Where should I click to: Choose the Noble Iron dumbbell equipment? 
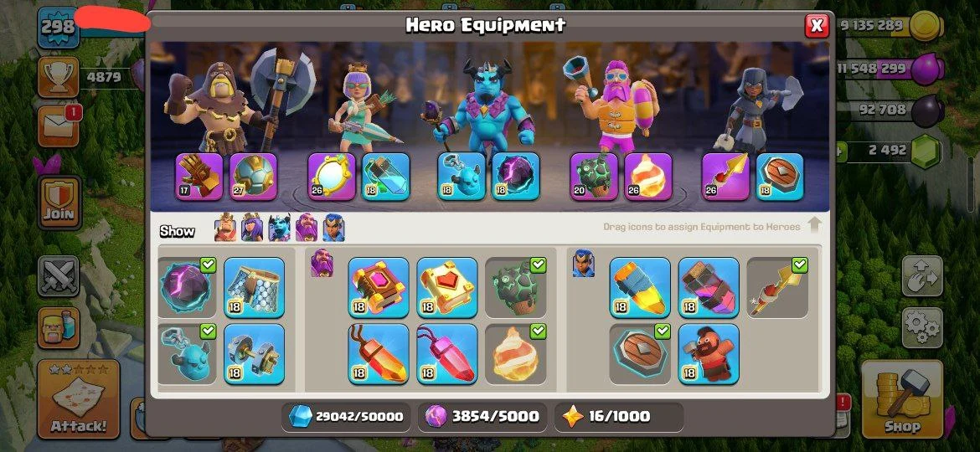(254, 353)
